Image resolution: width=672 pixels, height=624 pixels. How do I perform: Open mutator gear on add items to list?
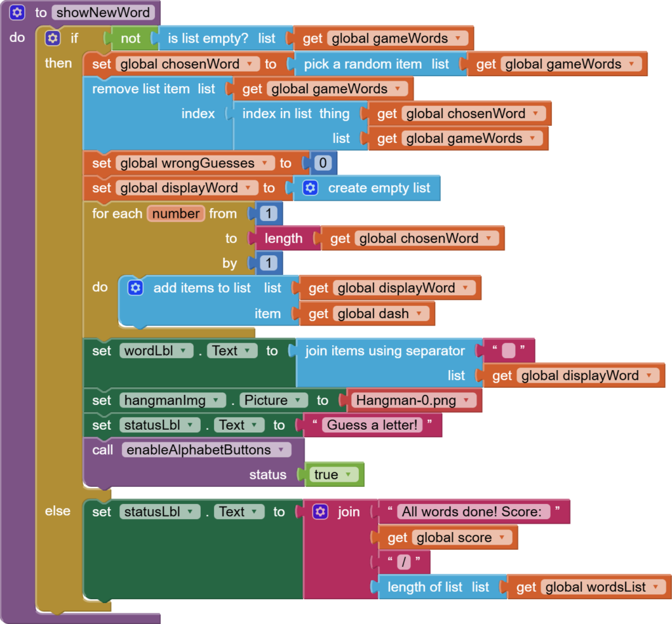(135, 287)
